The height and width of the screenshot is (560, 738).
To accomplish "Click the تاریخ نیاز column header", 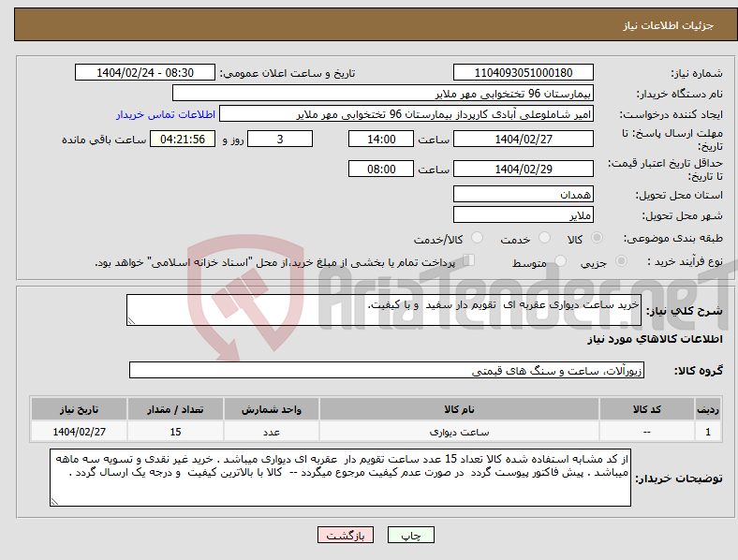I will 79,409.
